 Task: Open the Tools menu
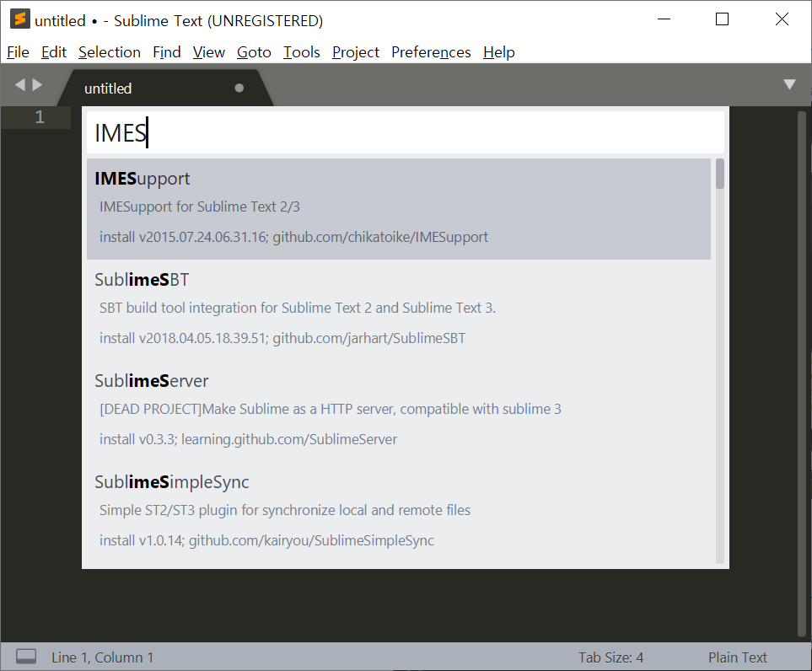[301, 52]
